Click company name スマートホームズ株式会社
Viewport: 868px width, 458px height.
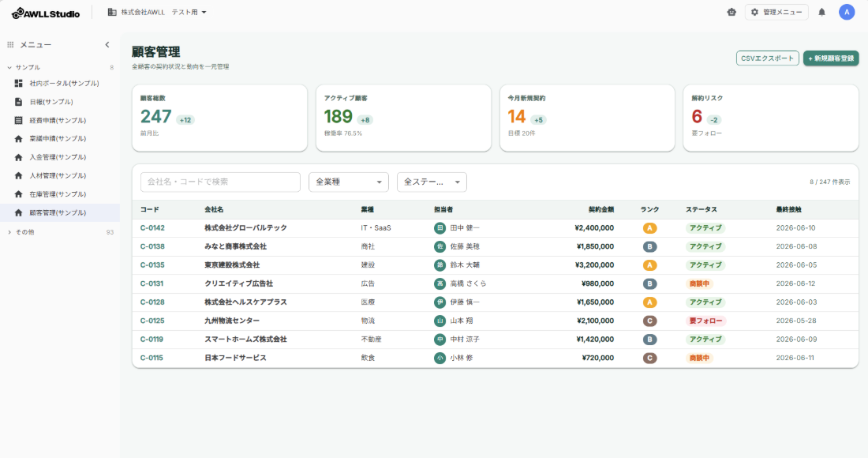[245, 340]
